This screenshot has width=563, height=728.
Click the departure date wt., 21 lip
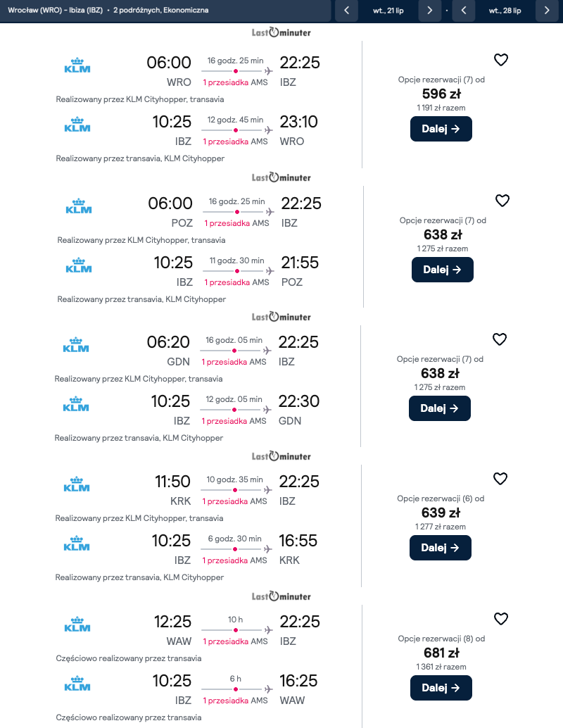[388, 11]
